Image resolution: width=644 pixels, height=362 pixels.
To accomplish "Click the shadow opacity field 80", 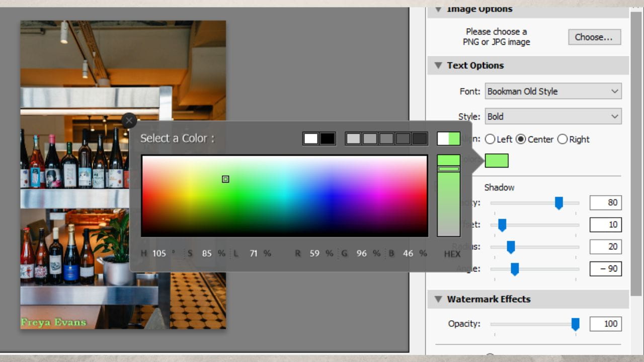I will 606,203.
